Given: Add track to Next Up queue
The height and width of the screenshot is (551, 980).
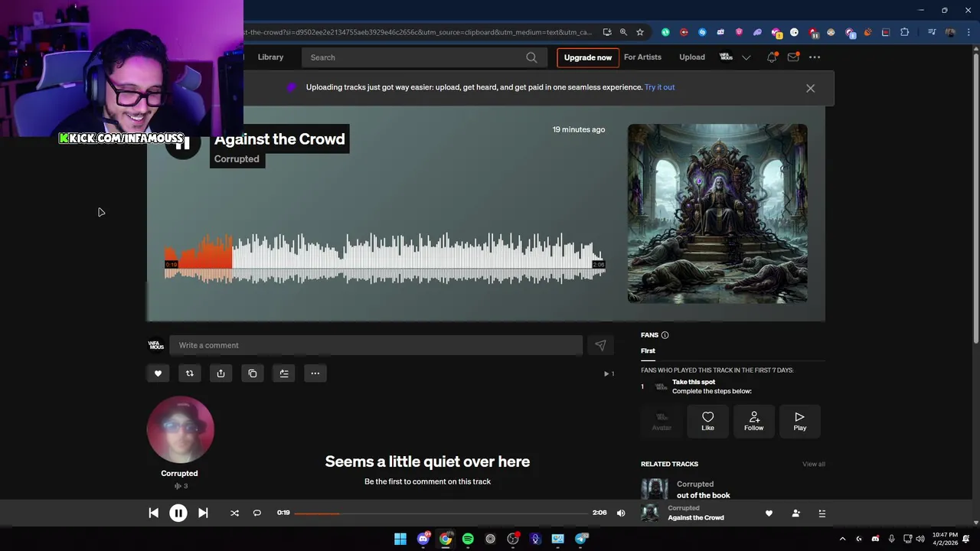Looking at the screenshot, I should (283, 373).
